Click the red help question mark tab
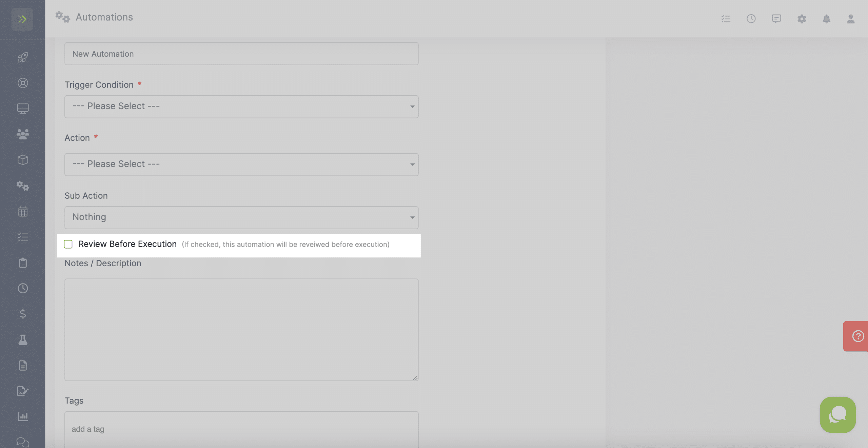868x448 pixels. [856, 336]
